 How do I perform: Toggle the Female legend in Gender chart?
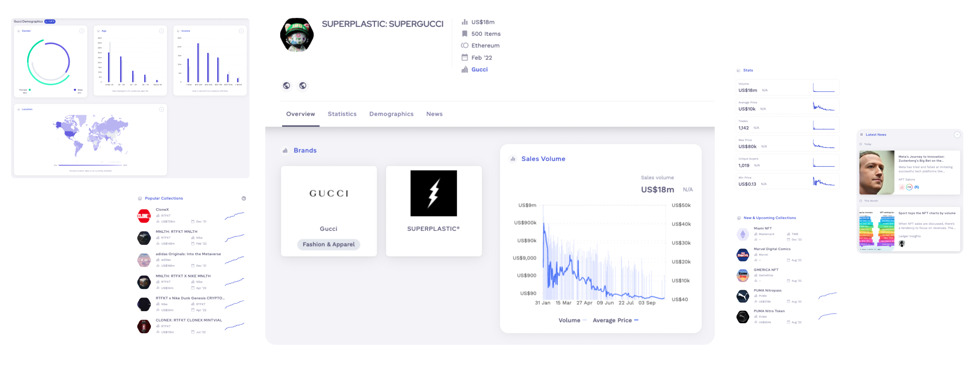click(x=25, y=90)
